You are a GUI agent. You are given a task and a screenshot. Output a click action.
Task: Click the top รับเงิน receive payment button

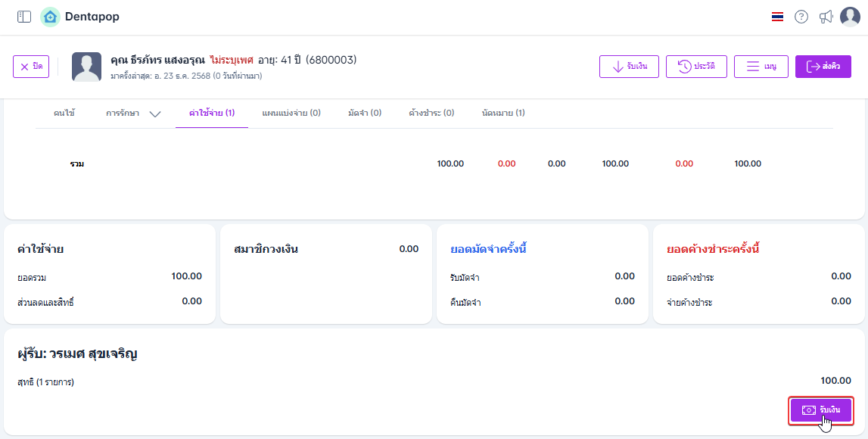point(629,67)
